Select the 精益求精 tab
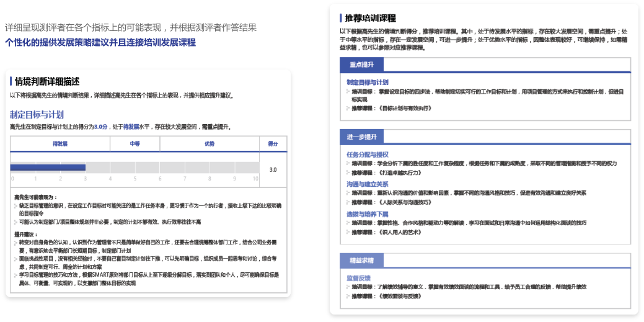The image size is (644, 322). pyautogui.click(x=361, y=261)
